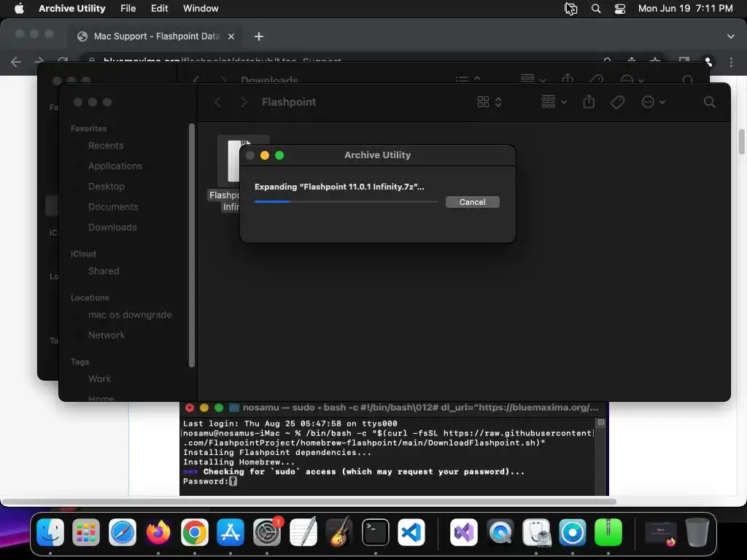
Task: Open Google Chrome from the Dock
Action: pos(194,532)
